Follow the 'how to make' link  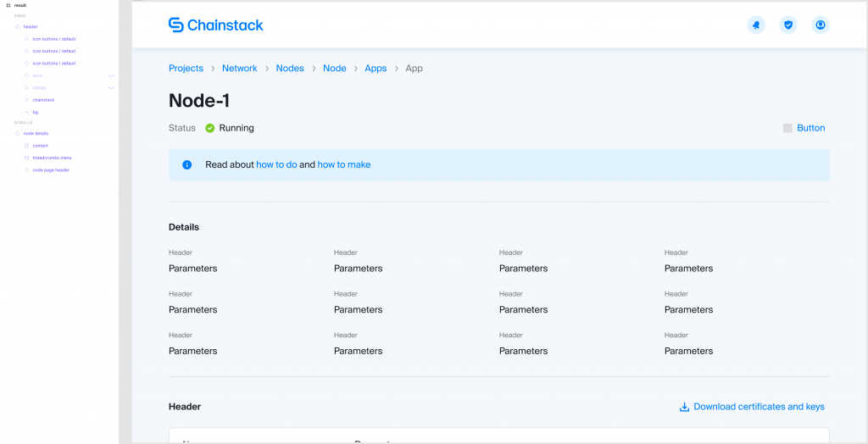(x=344, y=164)
